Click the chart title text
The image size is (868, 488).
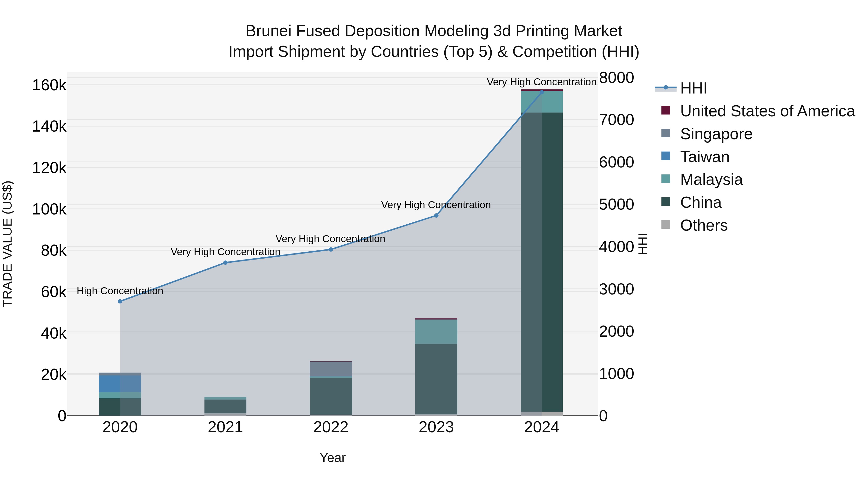tap(434, 41)
